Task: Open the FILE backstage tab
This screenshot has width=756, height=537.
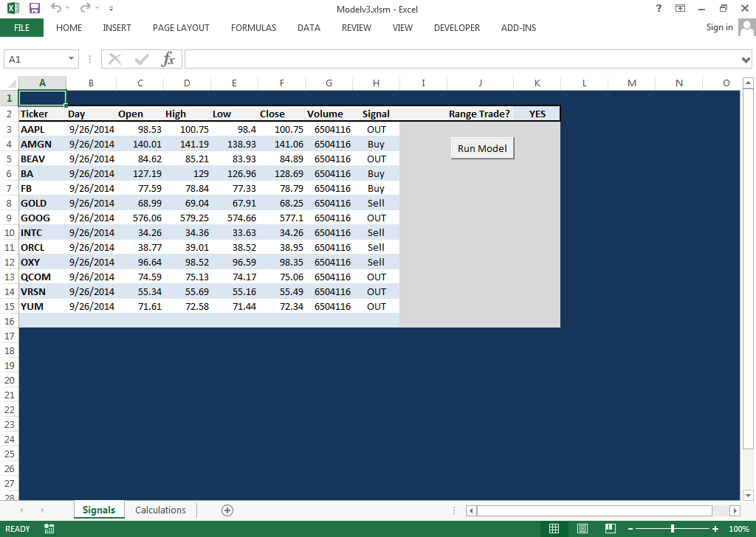Action: point(21,28)
